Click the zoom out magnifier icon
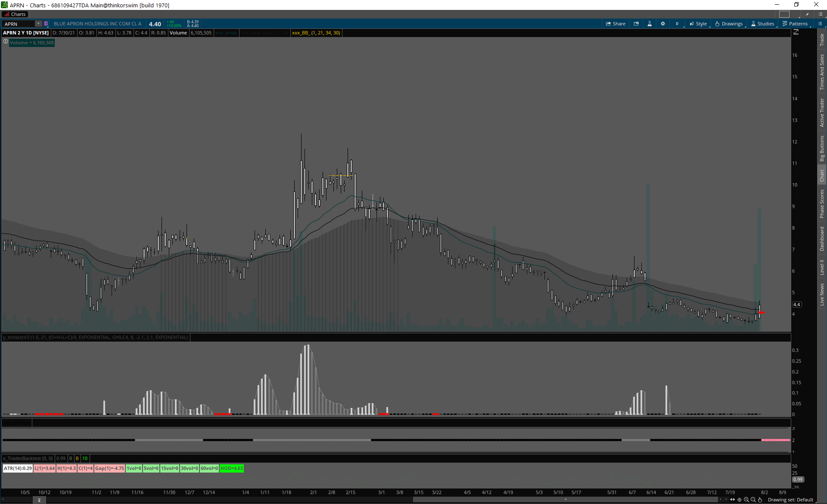The width and height of the screenshot is (827, 504). click(753, 500)
